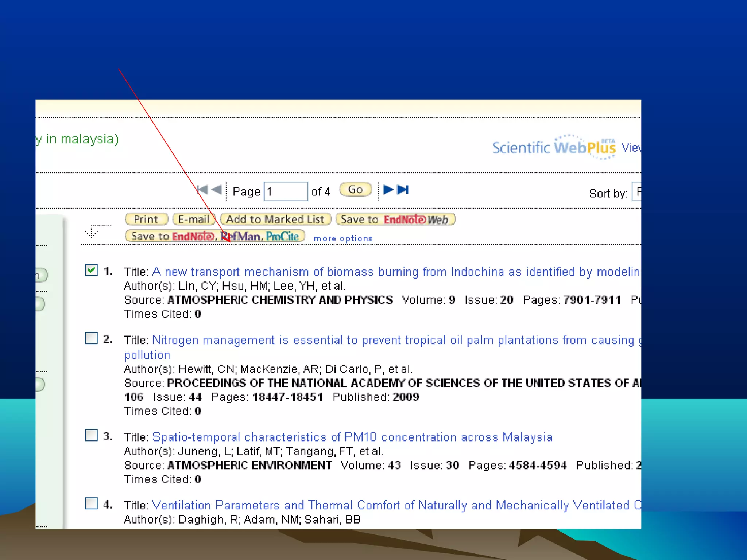
Task: Click Add to Marked List button
Action: click(275, 219)
